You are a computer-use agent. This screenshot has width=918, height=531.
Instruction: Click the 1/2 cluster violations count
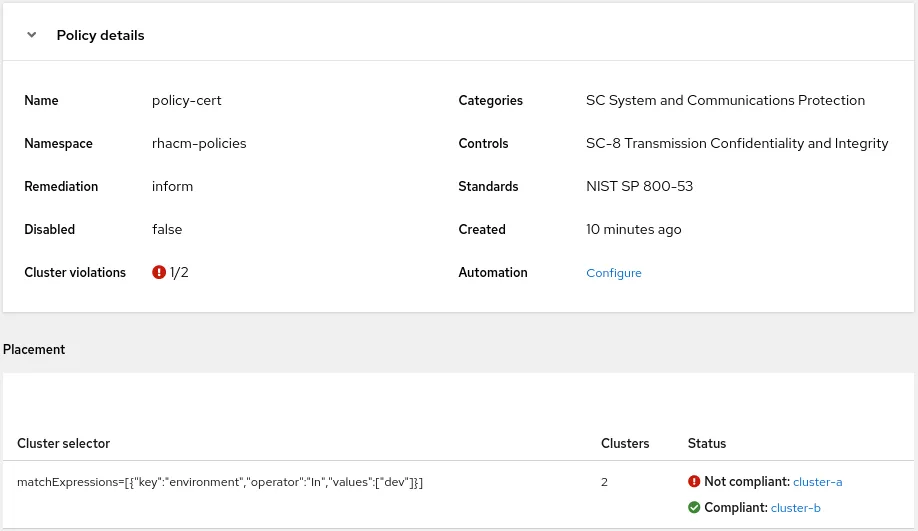(179, 272)
